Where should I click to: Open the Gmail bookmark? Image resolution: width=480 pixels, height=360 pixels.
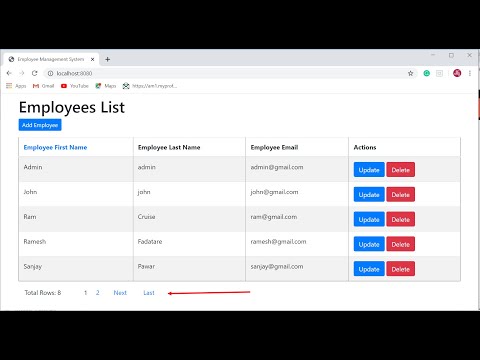[x=43, y=86]
